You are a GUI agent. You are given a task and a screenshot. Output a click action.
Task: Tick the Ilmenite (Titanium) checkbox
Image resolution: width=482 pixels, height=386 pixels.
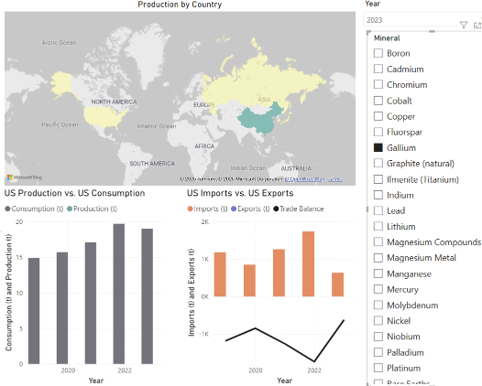coord(378,179)
